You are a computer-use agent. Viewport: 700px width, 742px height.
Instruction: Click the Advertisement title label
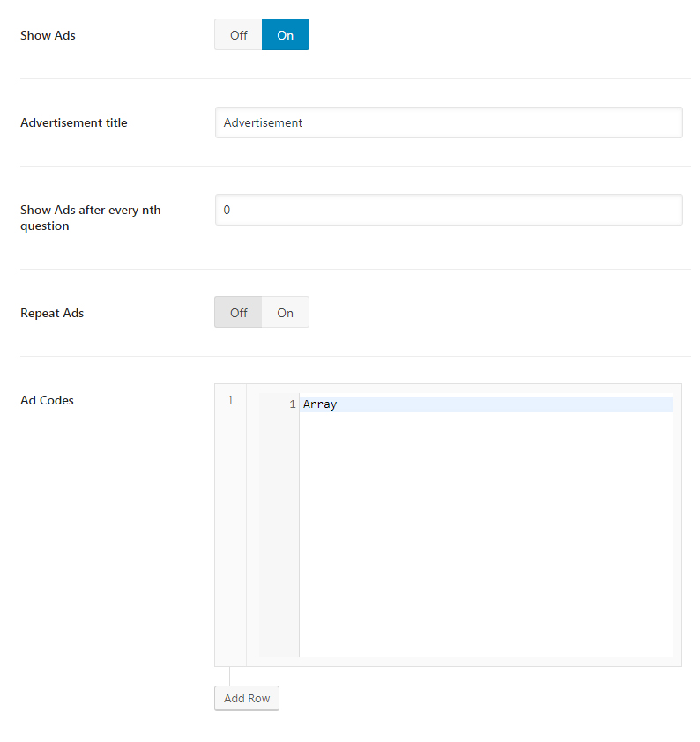click(x=74, y=122)
